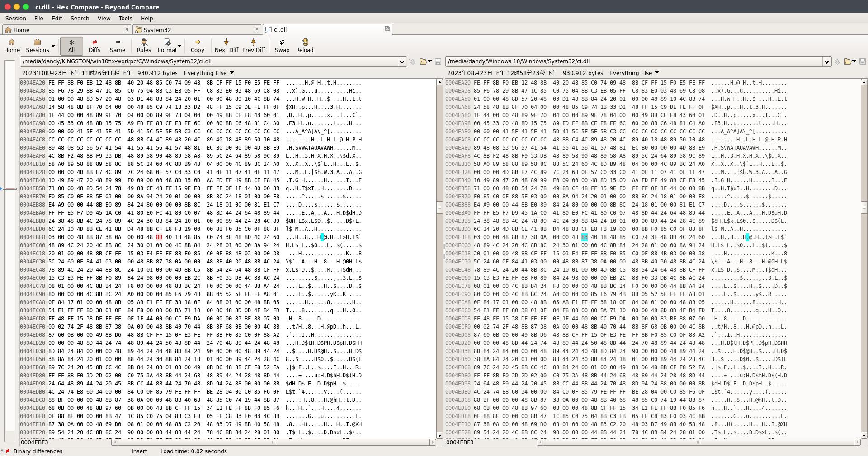Click the Prev Diff toolbar icon
Image resolution: width=868 pixels, height=456 pixels.
[253, 45]
